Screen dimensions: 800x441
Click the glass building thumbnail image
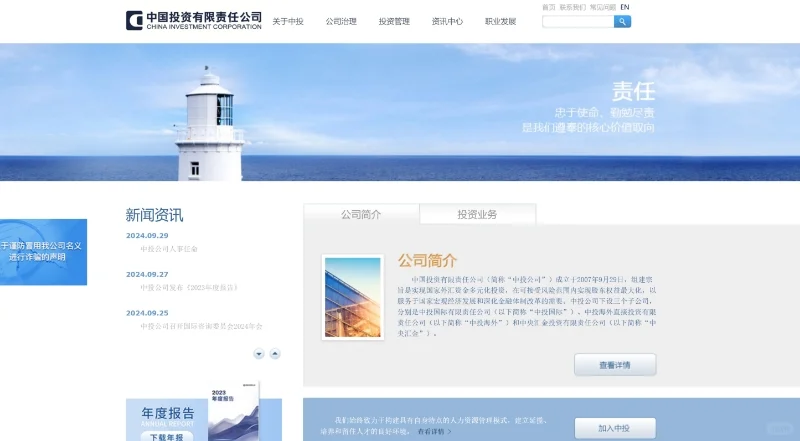(353, 298)
